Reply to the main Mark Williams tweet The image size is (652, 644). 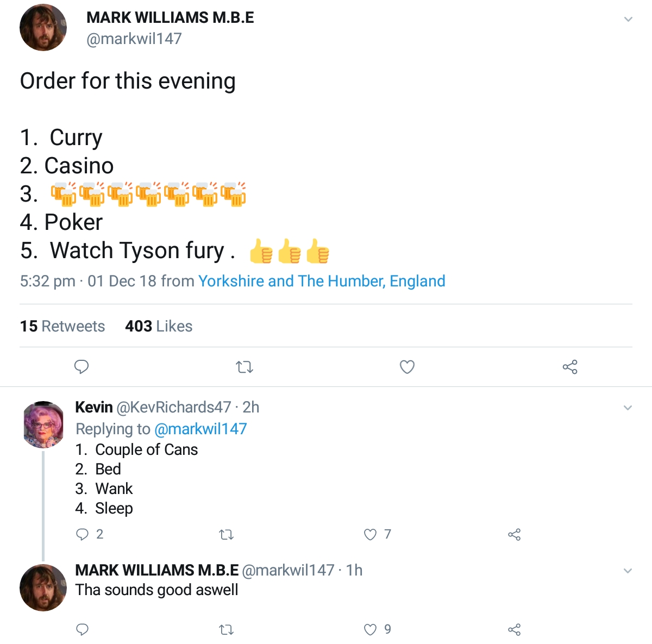(81, 367)
